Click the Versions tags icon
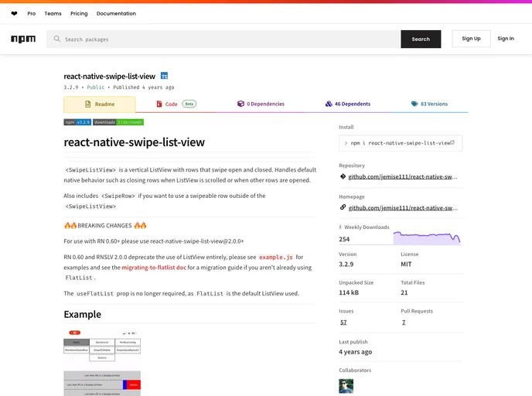Viewport: 532px width, 396px height. click(414, 104)
